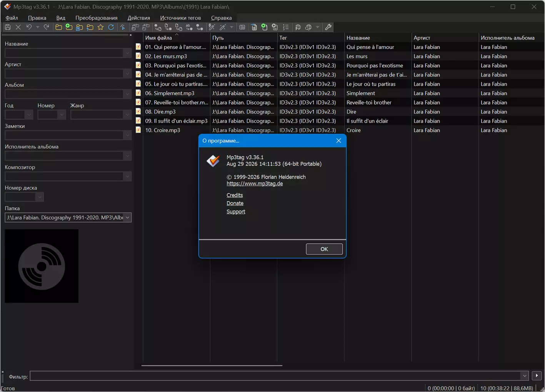Click the file icon beside 06. Simplement.mp3
This screenshot has width=545, height=392.
pos(138,93)
